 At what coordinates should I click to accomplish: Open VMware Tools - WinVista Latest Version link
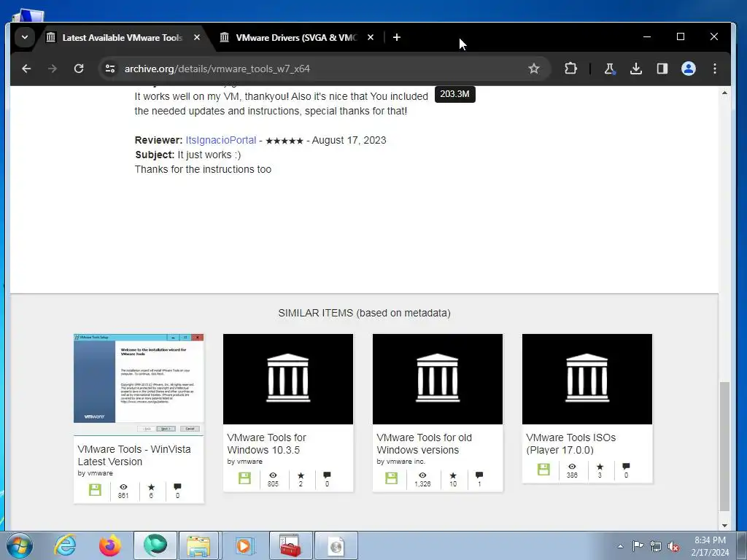[134, 455]
